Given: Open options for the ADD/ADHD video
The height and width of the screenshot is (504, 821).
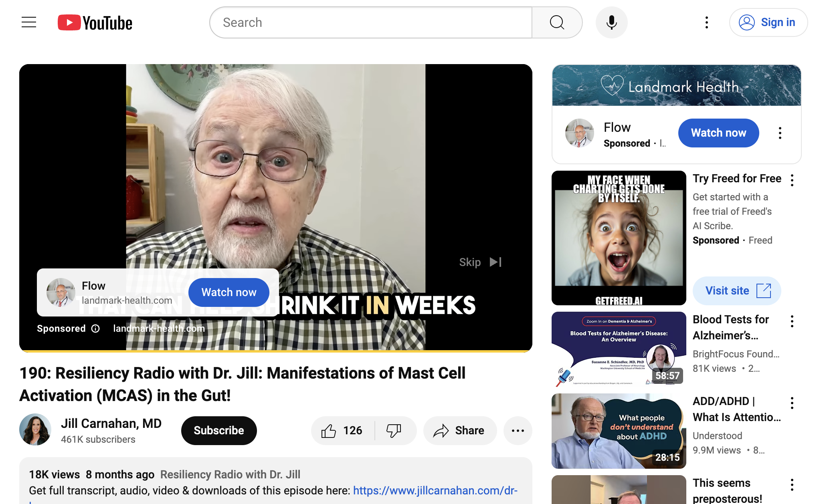Looking at the screenshot, I should click(x=792, y=403).
